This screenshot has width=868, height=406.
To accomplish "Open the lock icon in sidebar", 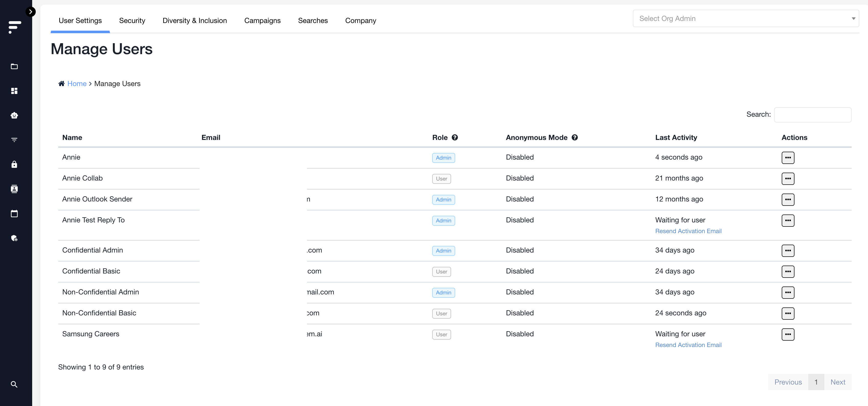I will pos(14,164).
